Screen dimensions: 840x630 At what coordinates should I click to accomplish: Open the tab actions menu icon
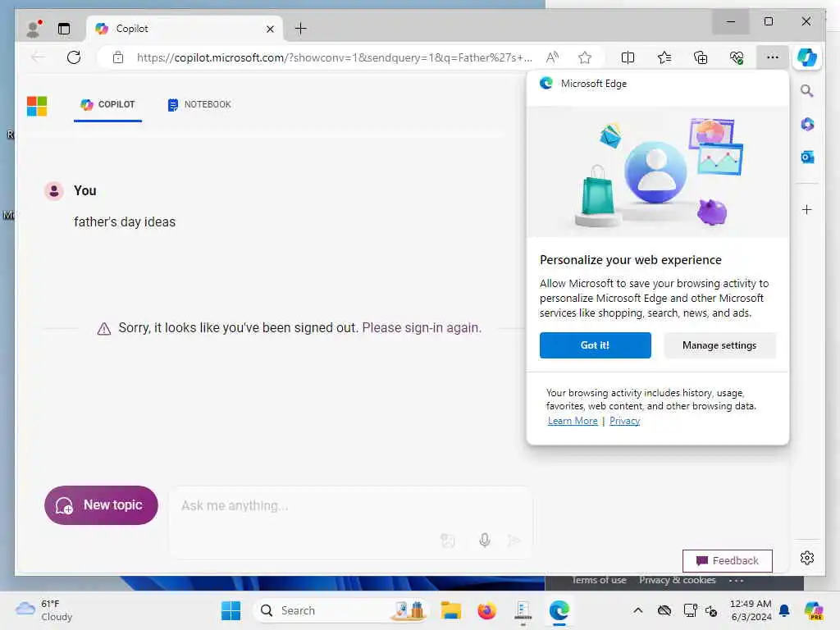64,29
